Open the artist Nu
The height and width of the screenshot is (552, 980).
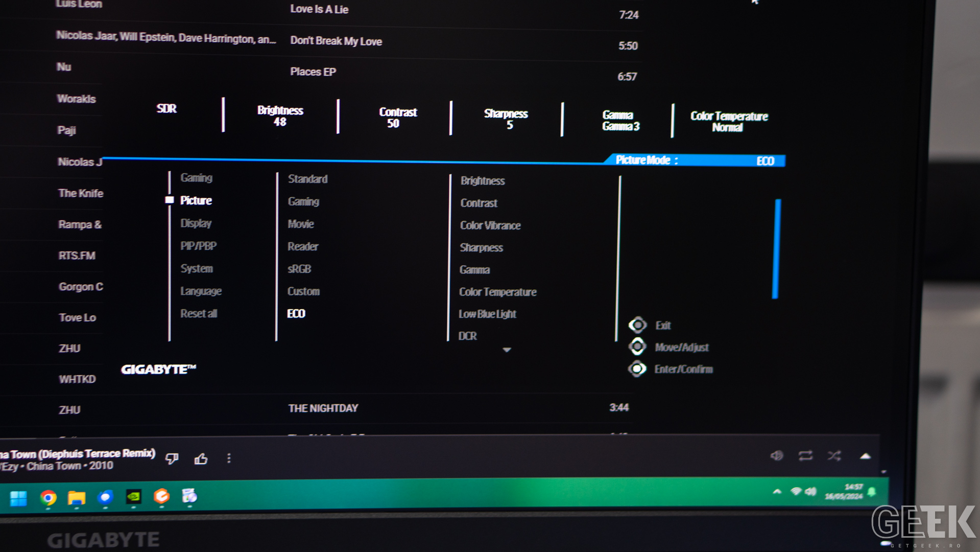[64, 67]
